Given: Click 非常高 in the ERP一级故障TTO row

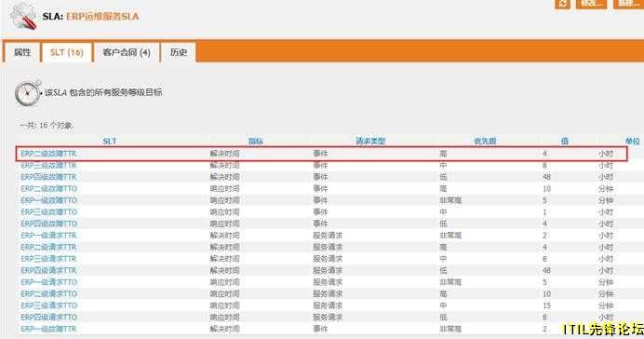Looking at the screenshot, I should [450, 200].
